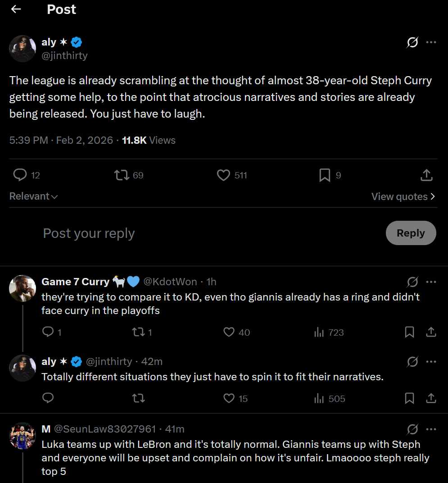Open @jinthirty profile handle link

(64, 55)
